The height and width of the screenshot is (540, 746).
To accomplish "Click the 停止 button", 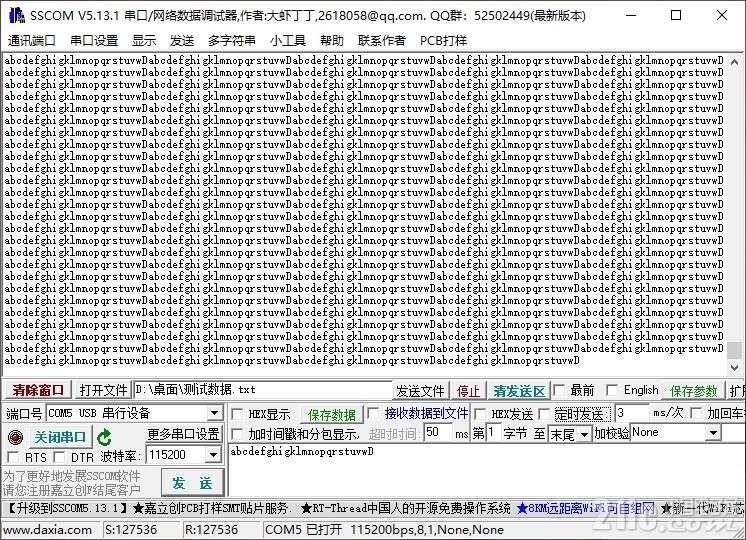I will (468, 391).
